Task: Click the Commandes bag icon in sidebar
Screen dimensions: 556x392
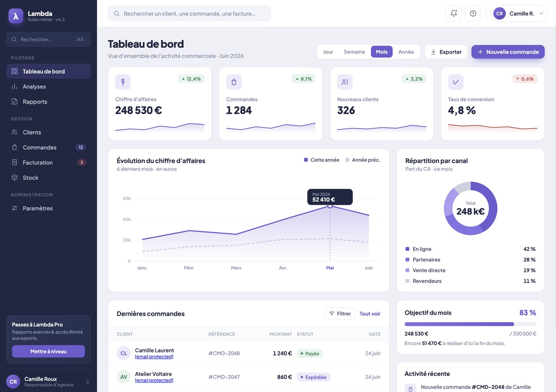Action: (x=15, y=147)
